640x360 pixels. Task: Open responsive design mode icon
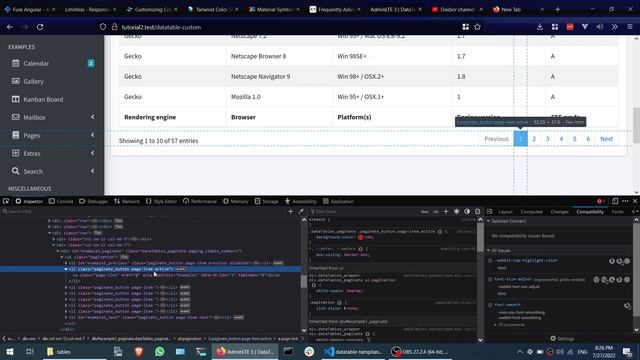tap(615, 201)
